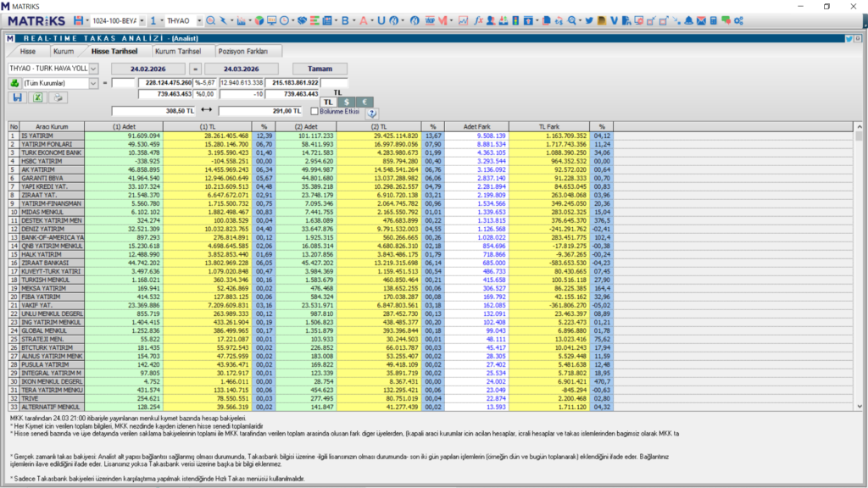Click the handshake icon in the toolbar
This screenshot has height=488, width=868.
tap(302, 20)
